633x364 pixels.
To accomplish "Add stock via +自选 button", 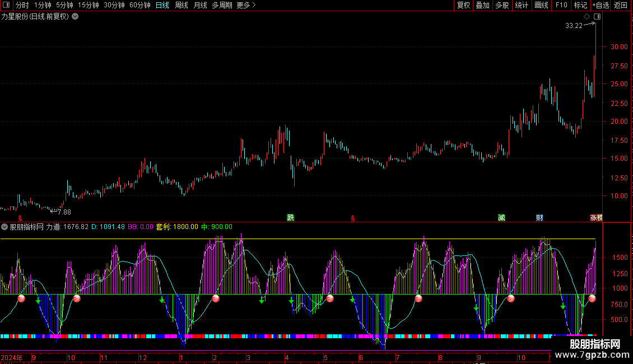I will tap(600, 5).
